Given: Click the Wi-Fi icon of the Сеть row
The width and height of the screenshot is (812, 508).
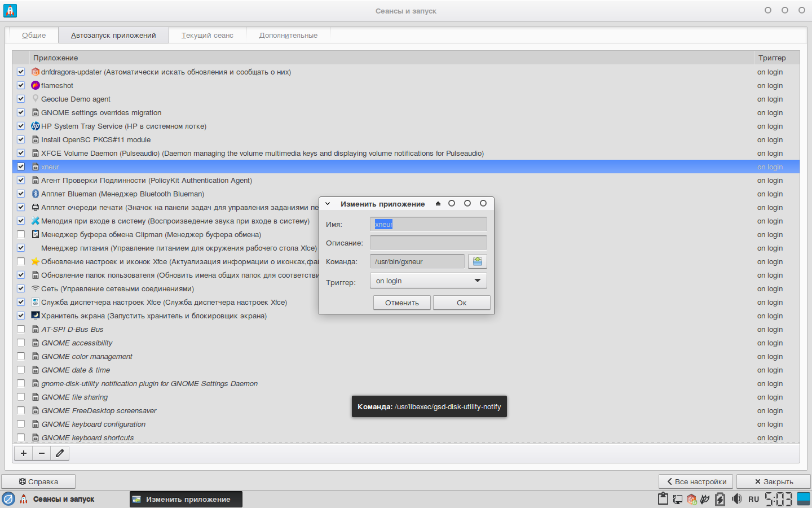Looking at the screenshot, I should pyautogui.click(x=36, y=289).
